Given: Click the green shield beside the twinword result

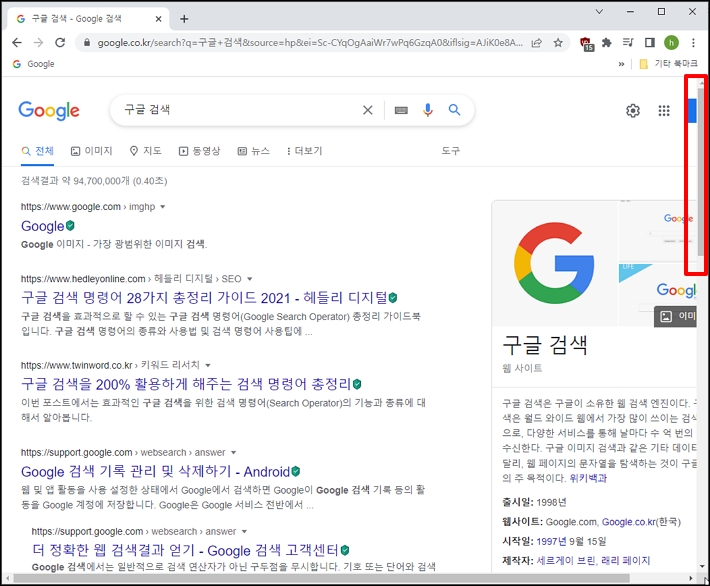Looking at the screenshot, I should click(x=357, y=384).
